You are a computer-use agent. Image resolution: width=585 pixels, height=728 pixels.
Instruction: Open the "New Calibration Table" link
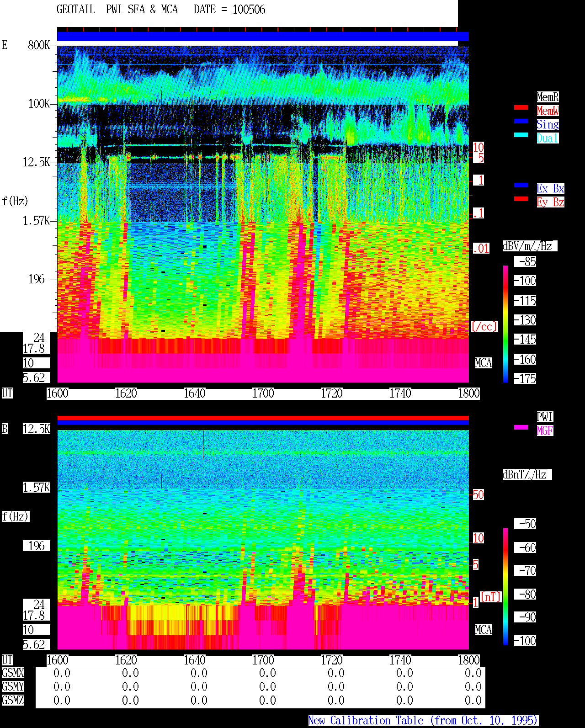[423, 721]
